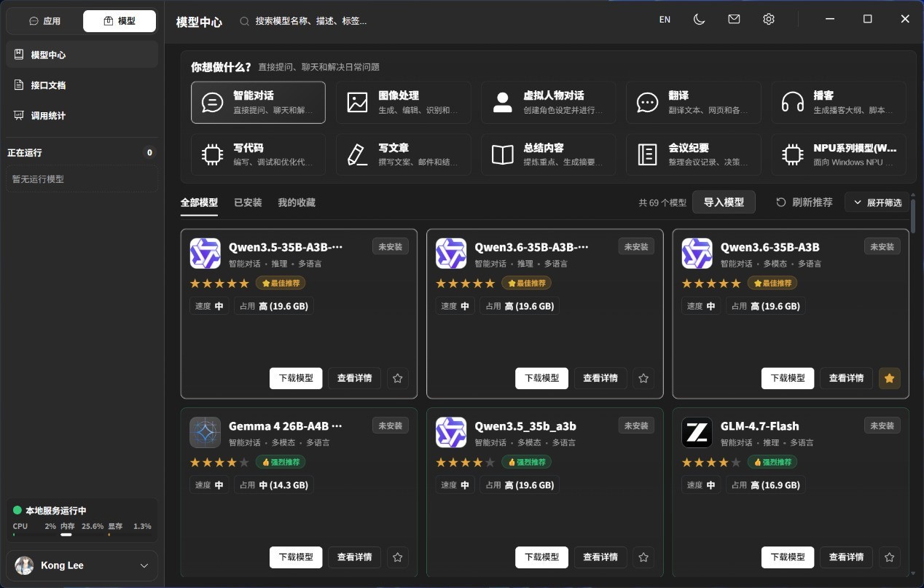
Task: Click the refresh icon beside 刷新推荐
Action: point(781,203)
